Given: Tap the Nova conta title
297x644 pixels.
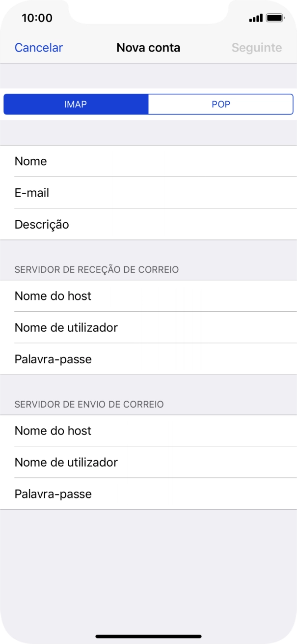Looking at the screenshot, I should [x=148, y=47].
